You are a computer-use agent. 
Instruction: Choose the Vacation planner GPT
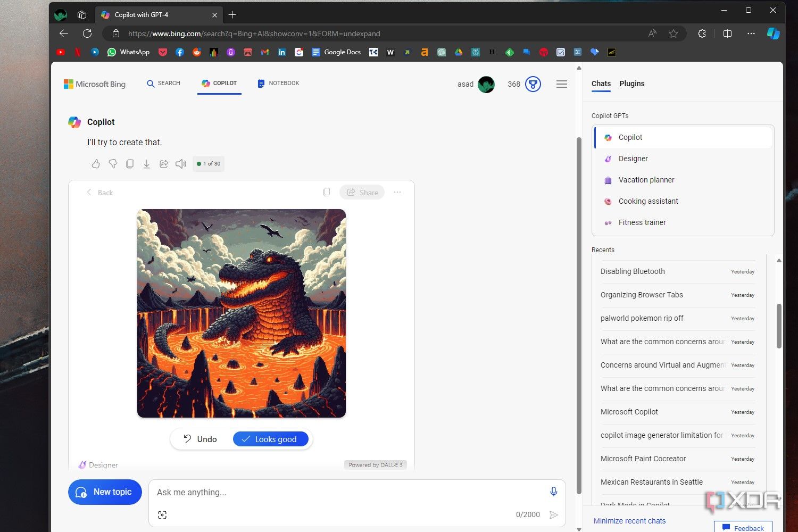click(x=683, y=180)
